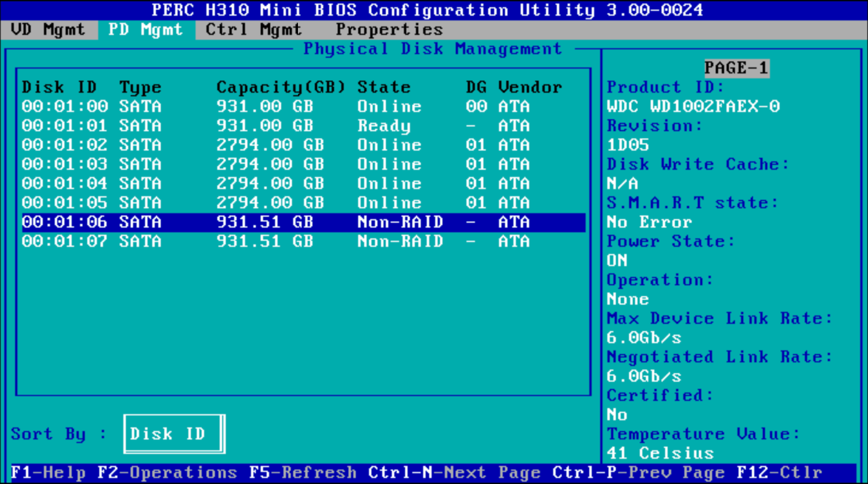This screenshot has height=484, width=868.
Task: Click F12-Ctlr in the footer bar
Action: [x=779, y=473]
